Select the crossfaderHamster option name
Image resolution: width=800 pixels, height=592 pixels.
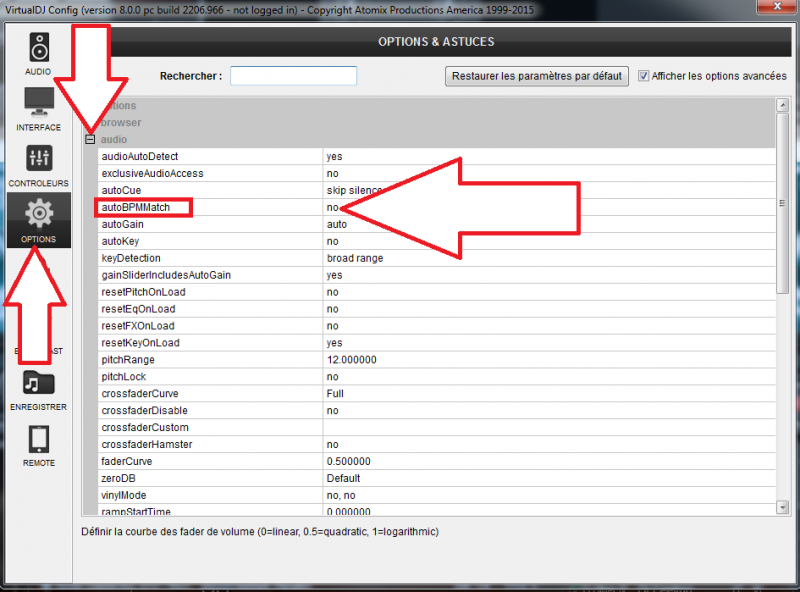click(147, 444)
